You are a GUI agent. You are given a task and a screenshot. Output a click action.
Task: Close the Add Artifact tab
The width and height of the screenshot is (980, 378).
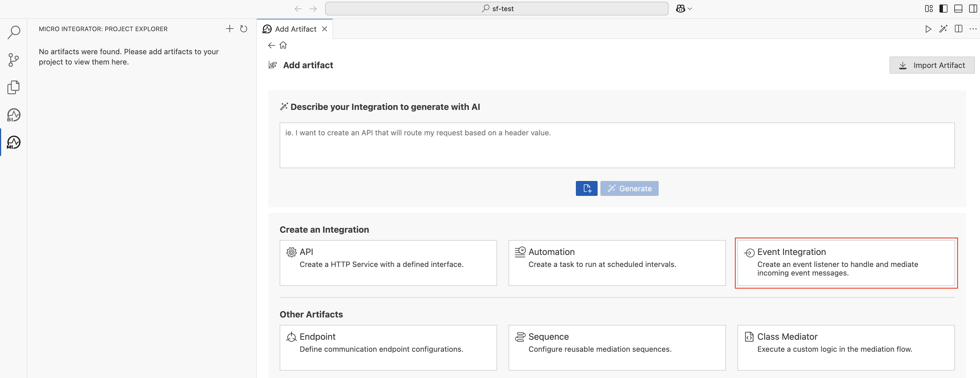(324, 29)
